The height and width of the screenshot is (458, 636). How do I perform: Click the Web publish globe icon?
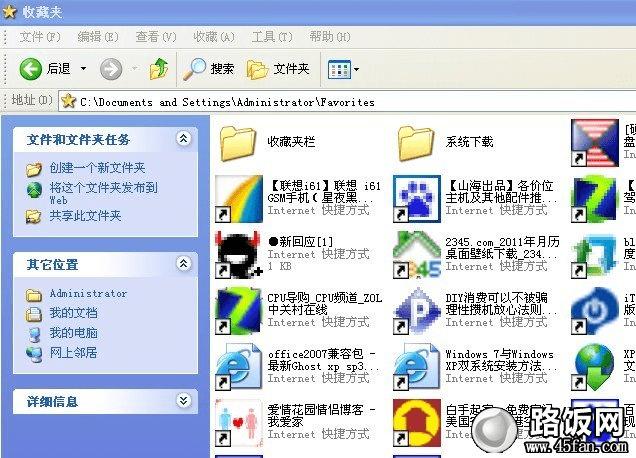[34, 189]
